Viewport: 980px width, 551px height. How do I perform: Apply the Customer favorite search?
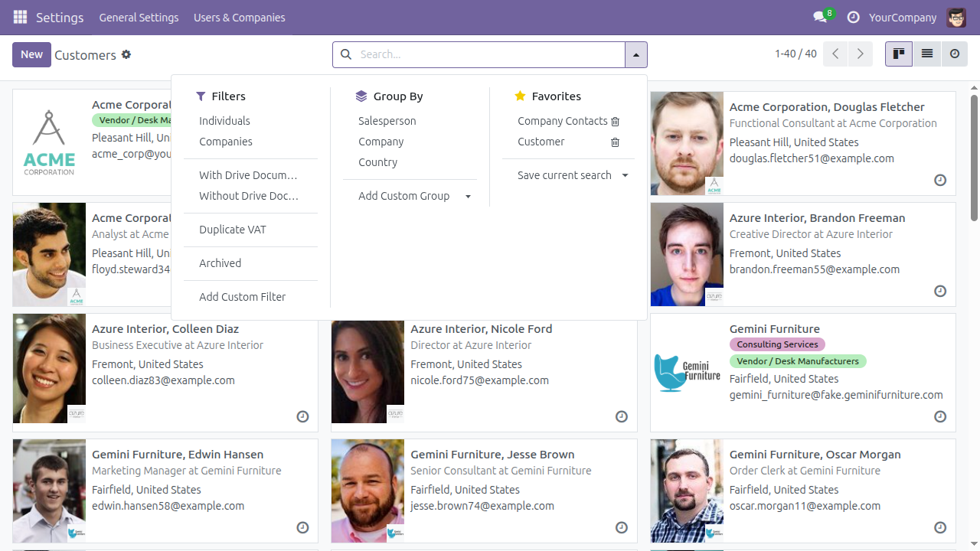541,142
